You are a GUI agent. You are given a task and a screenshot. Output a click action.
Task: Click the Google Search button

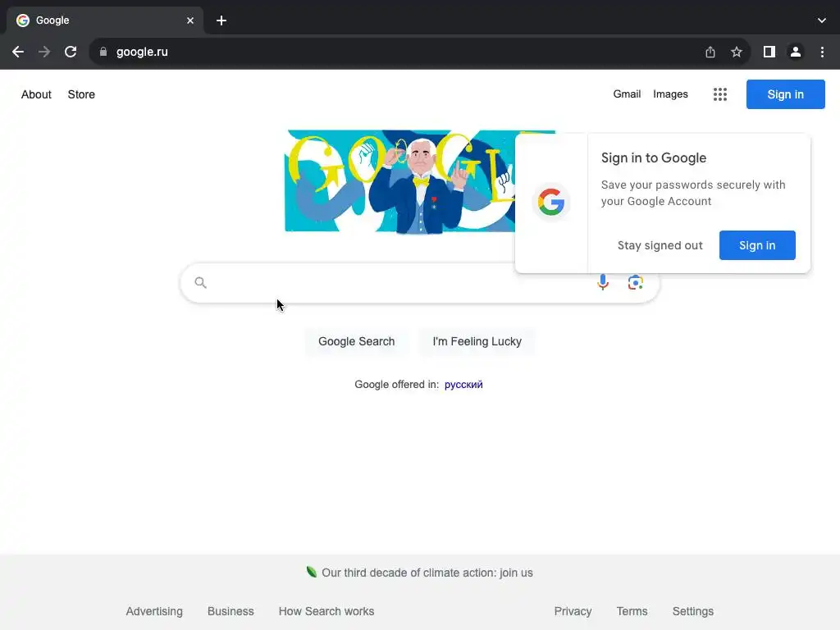click(356, 342)
